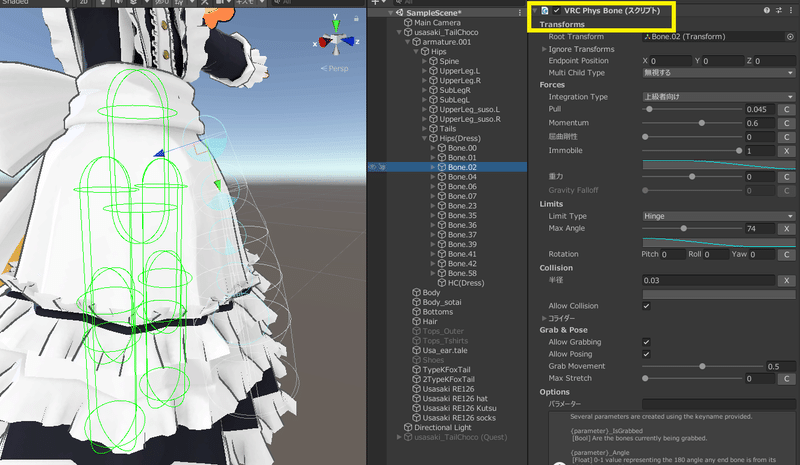
Task: Open the Max Angle curve preview
Action: point(718,242)
